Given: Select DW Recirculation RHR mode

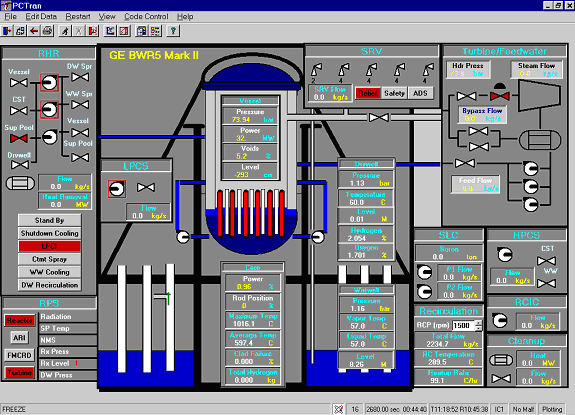Looking at the screenshot, I should coord(50,285).
